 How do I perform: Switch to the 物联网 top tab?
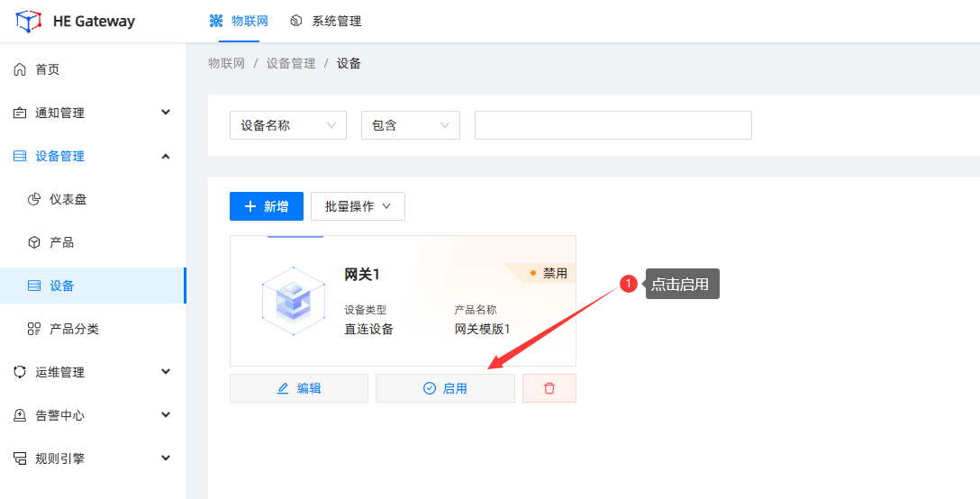coord(239,21)
